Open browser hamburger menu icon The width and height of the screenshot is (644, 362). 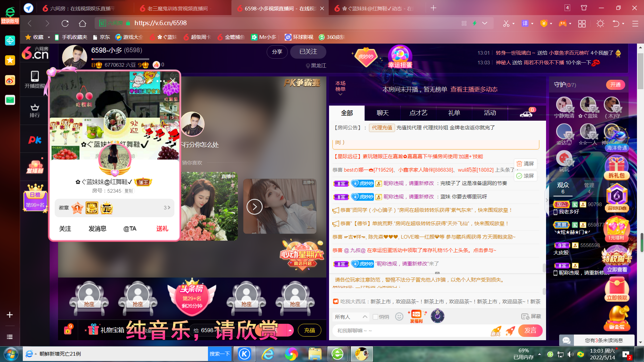(x=635, y=23)
